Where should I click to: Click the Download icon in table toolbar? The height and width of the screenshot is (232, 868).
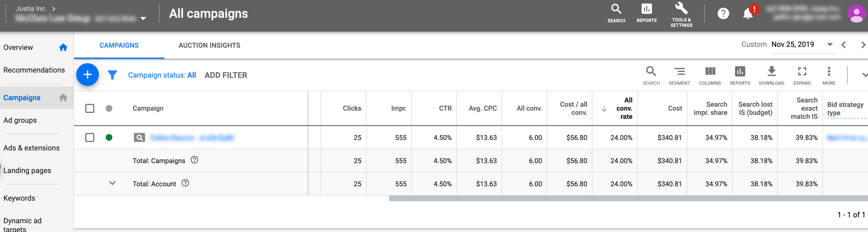[771, 75]
